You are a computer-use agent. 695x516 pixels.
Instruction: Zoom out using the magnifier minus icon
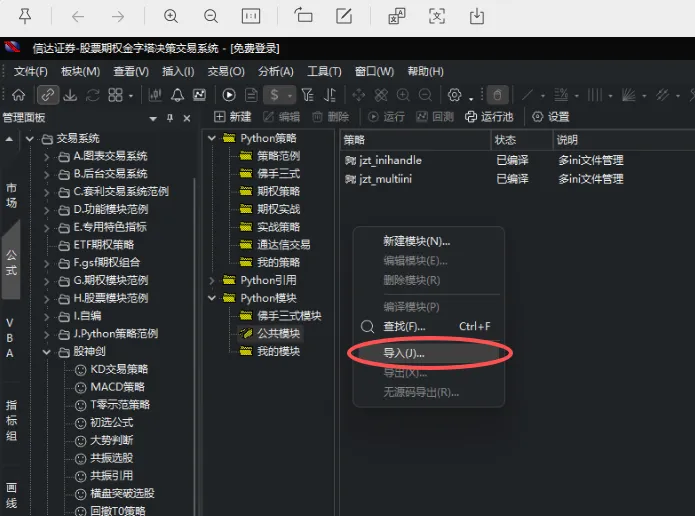click(211, 16)
